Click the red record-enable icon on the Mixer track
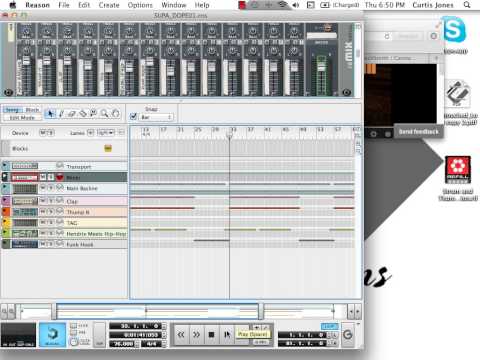The image size is (480, 360). [60, 177]
